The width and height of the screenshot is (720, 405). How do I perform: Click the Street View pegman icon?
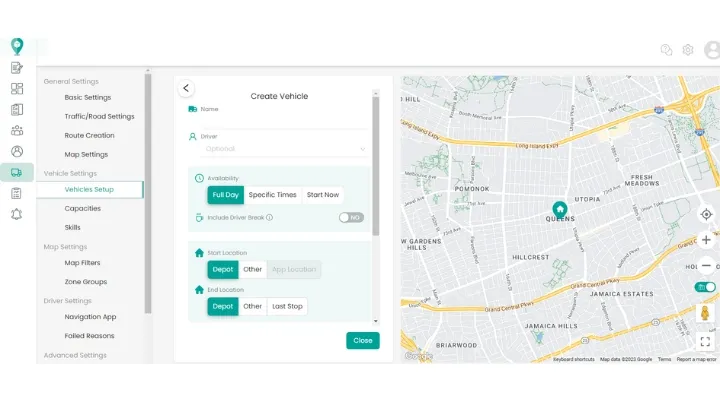705,314
